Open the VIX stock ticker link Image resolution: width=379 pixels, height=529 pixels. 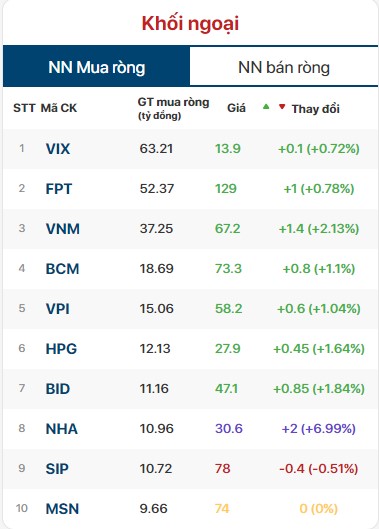[x=58, y=149]
